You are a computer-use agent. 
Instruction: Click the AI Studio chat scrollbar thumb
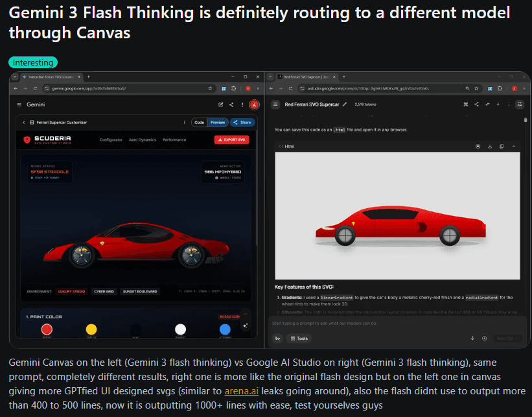[526, 119]
